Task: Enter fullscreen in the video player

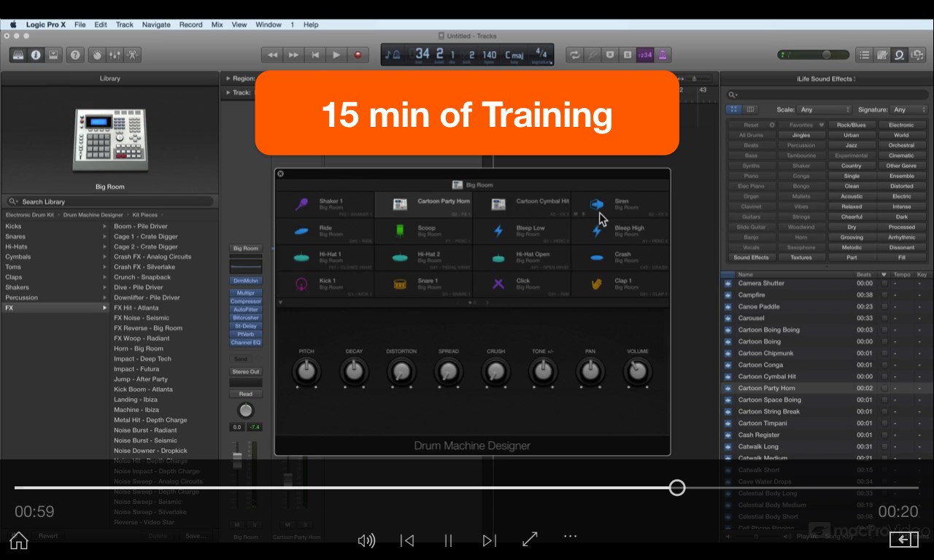Action: (530, 540)
